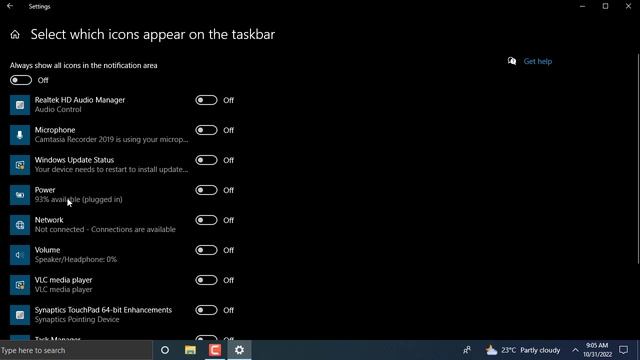Click the settings page vertical scrollbar
The width and height of the screenshot is (640, 360).
(638, 159)
